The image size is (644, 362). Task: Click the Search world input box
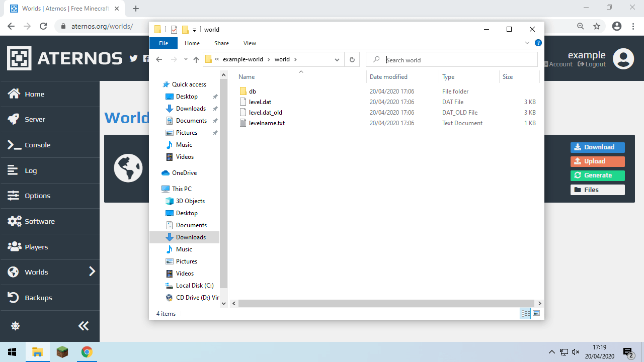click(x=451, y=59)
